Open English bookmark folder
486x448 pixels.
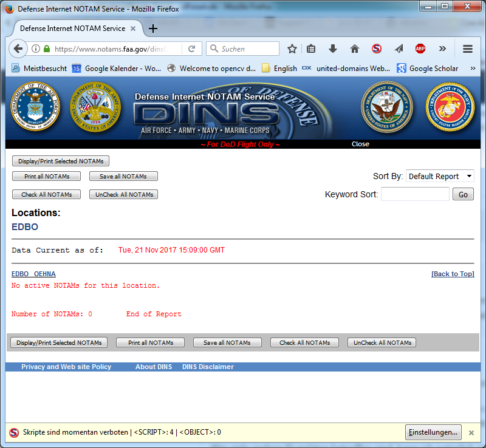279,68
